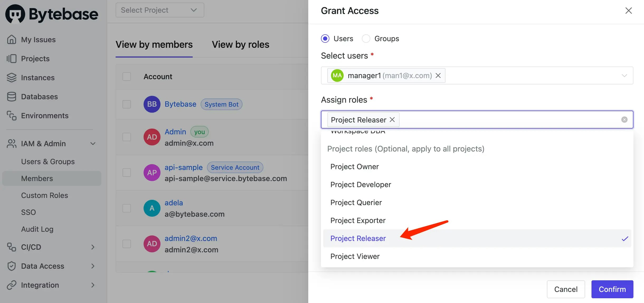This screenshot has height=303, width=644.
Task: Switch to Groups instead of Users
Action: [x=366, y=39]
